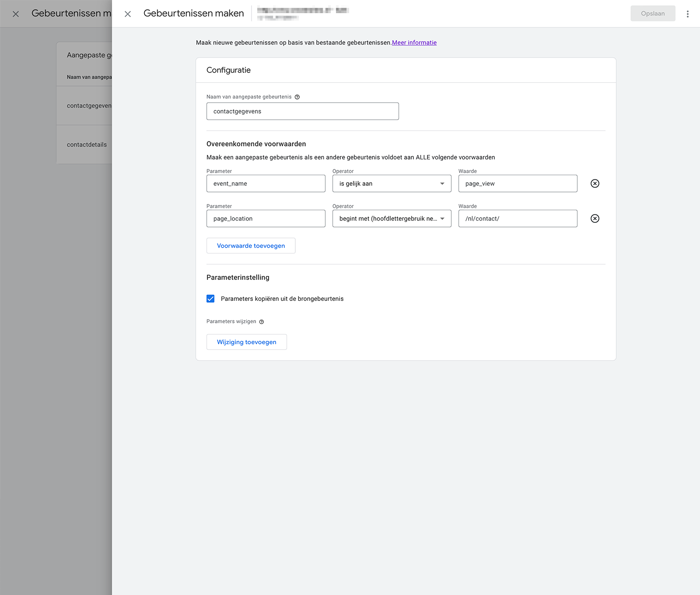Screen dimensions: 700x595
Task: Close the background Gebeurtenissen panel
Action: point(16,14)
